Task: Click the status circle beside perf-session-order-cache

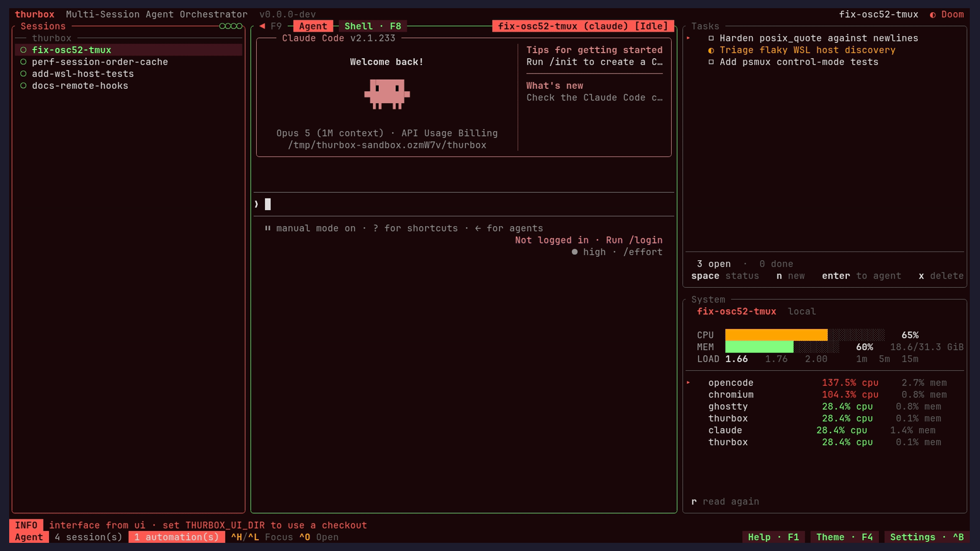Action: 23,62
